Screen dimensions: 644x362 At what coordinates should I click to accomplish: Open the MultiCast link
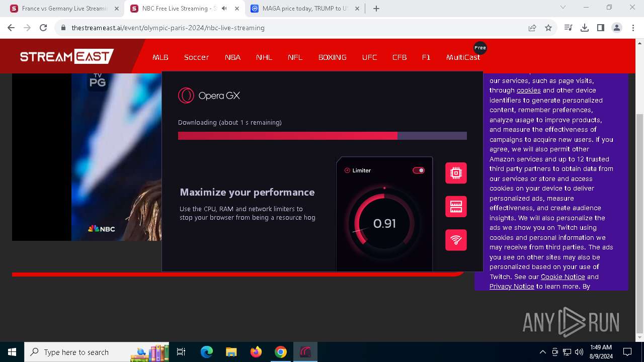point(463,57)
